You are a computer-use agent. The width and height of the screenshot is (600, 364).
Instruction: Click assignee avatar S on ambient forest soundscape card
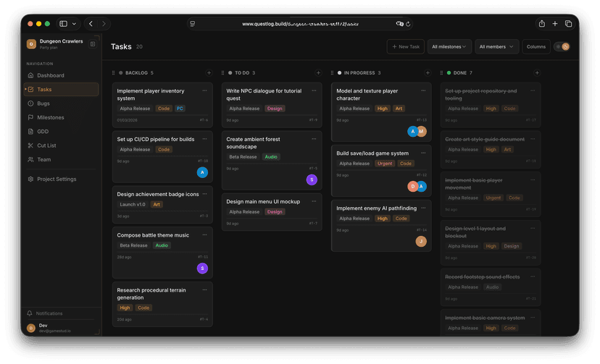click(x=312, y=179)
